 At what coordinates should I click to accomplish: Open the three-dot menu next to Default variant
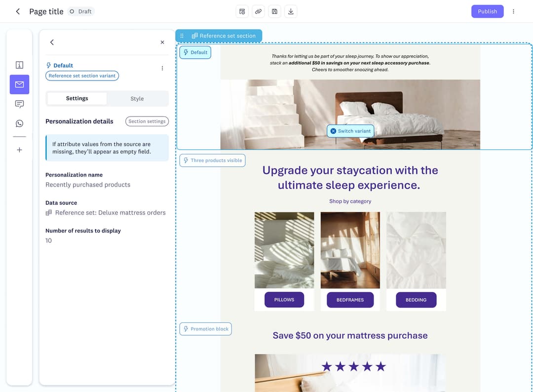click(162, 68)
